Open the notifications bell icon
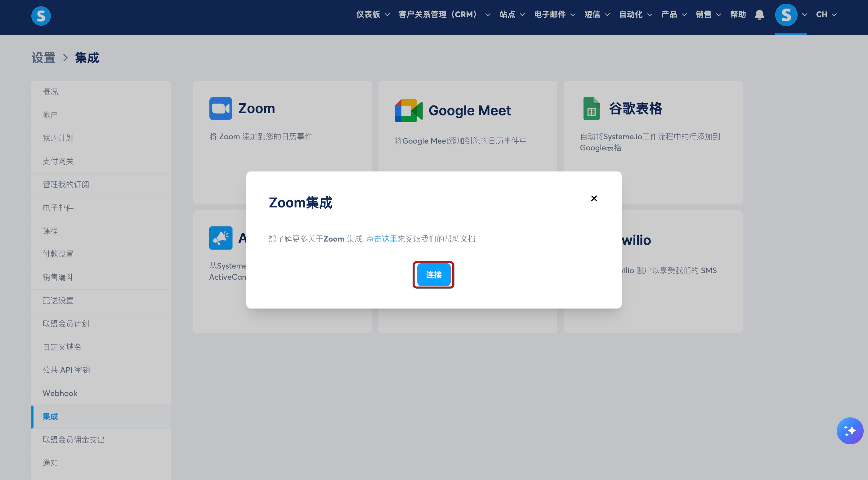Image resolution: width=868 pixels, height=480 pixels. point(759,15)
